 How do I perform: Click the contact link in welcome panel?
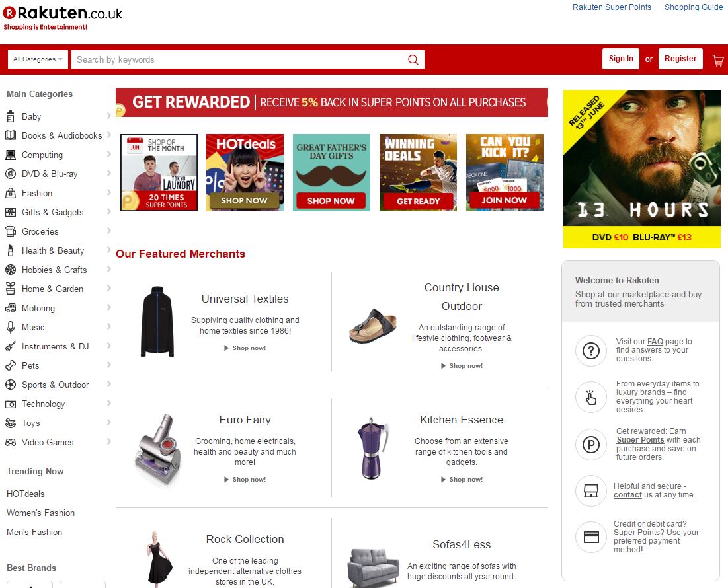pos(627,495)
